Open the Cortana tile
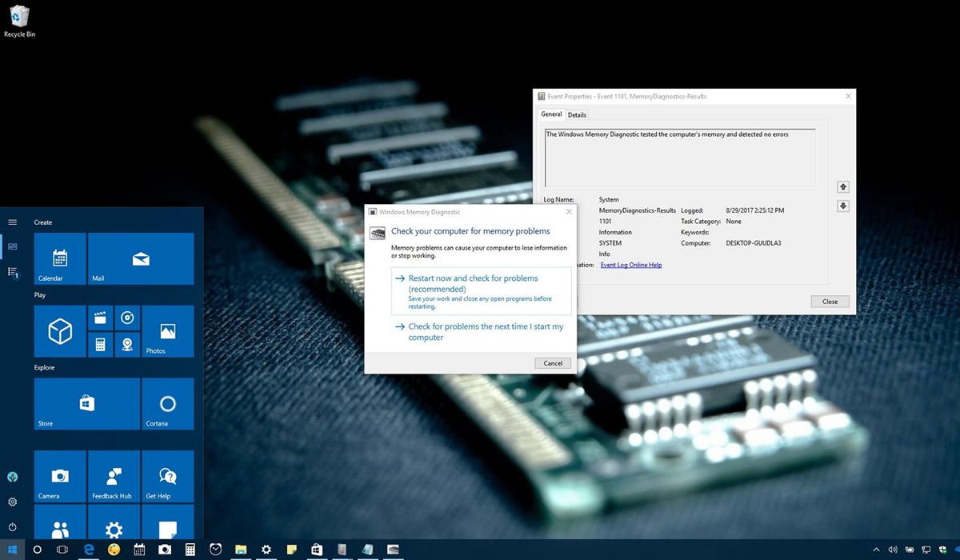Viewport: 960px width, 560px height. click(x=167, y=404)
